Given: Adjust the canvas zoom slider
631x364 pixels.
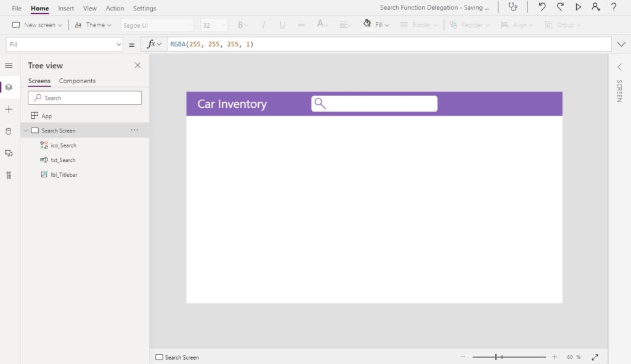Looking at the screenshot, I should coord(509,357).
